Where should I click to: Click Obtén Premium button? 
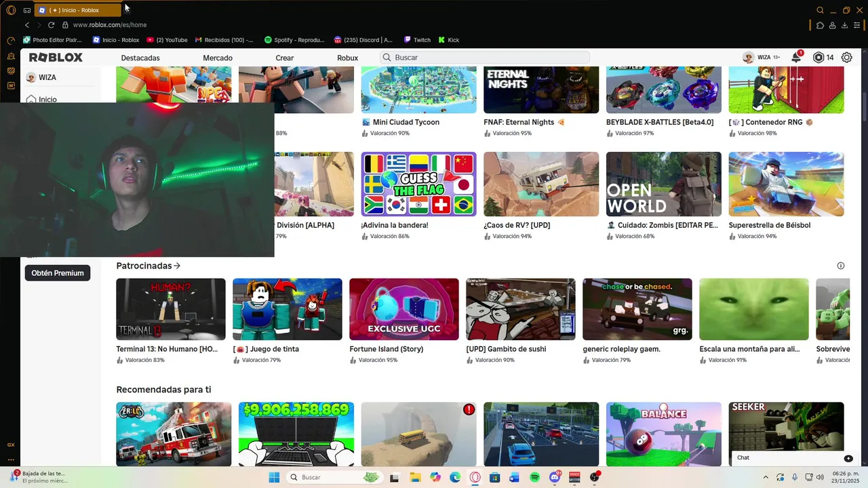[x=58, y=273]
